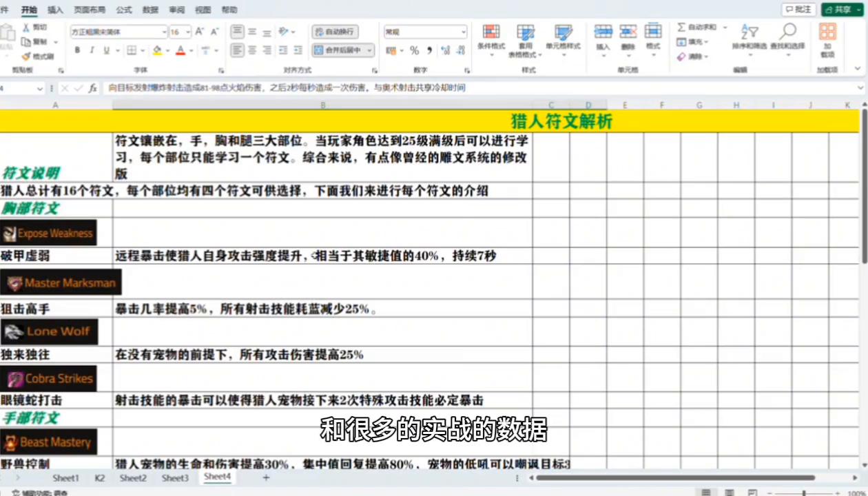Click the increase decimal icon
868x496 pixels.
point(445,50)
